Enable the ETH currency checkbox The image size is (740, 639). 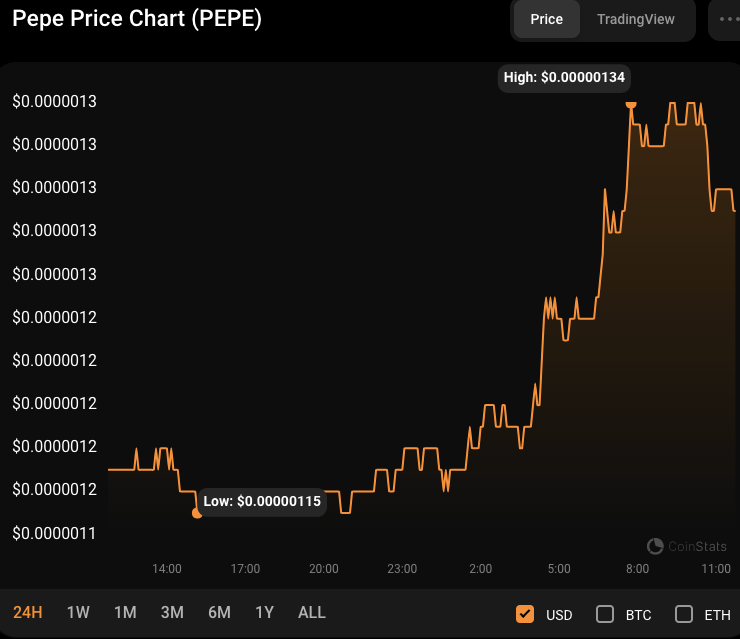click(x=684, y=614)
